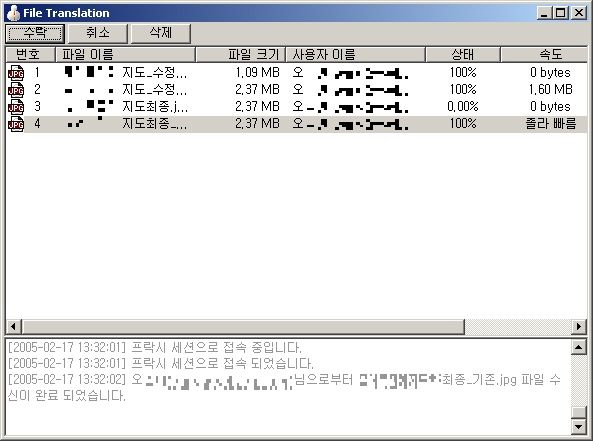Select row number 2 cell

pyautogui.click(x=37, y=90)
